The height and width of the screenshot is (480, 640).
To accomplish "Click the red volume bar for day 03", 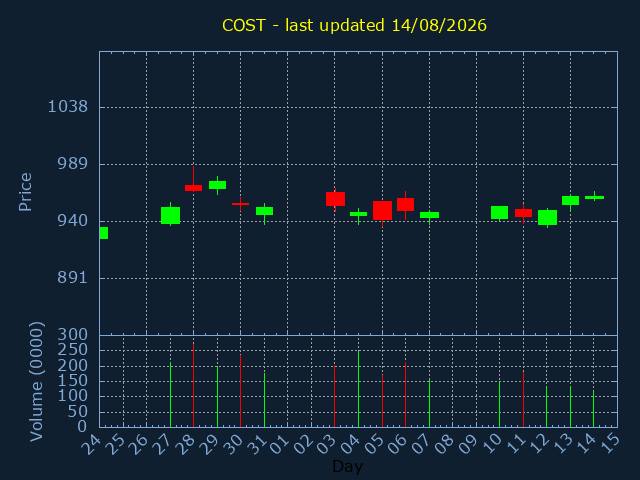I will (335, 396).
